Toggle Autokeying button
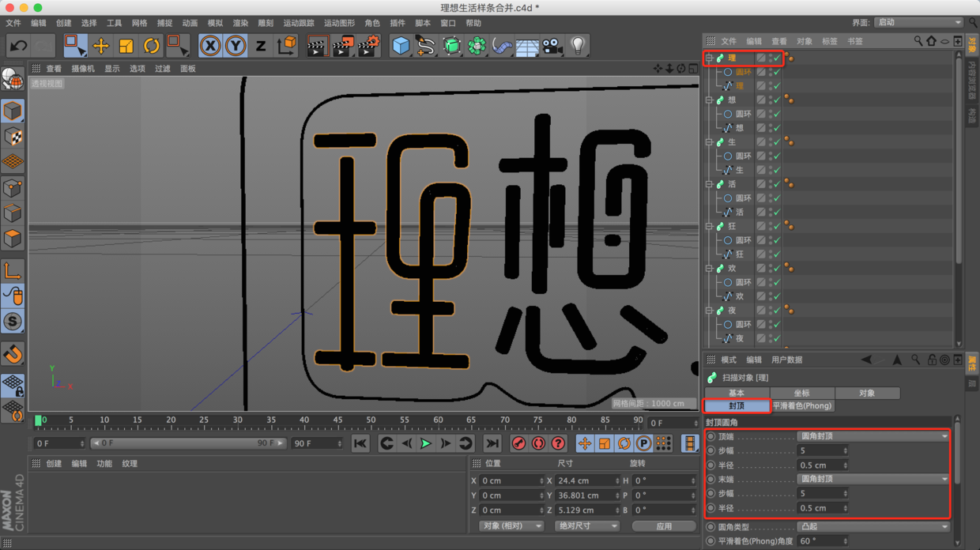Image resolution: width=980 pixels, height=550 pixels. coord(538,444)
